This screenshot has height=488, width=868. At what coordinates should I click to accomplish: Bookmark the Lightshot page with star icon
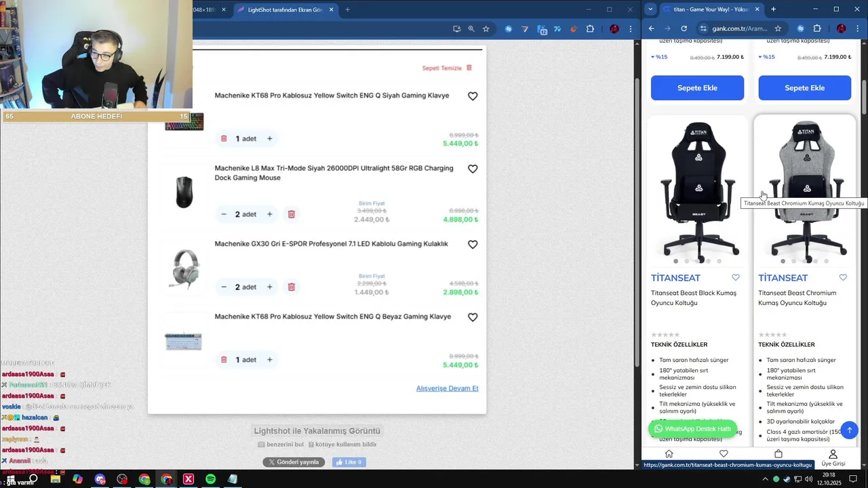coord(486,29)
